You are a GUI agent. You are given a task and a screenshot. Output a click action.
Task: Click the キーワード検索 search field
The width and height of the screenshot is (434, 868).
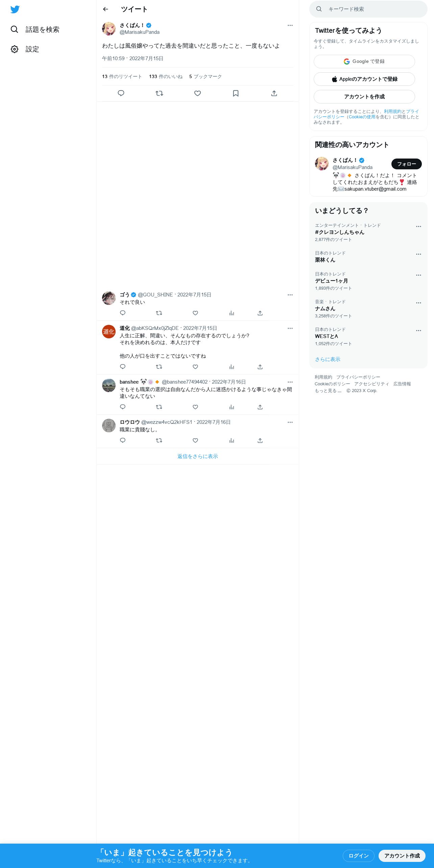[368, 9]
